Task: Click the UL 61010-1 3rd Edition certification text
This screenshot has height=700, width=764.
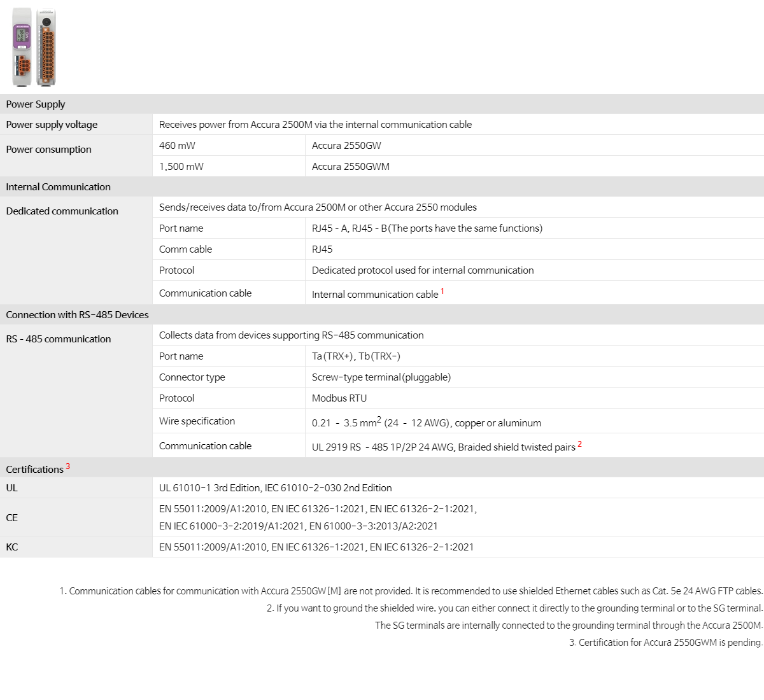Action: pyautogui.click(x=275, y=488)
